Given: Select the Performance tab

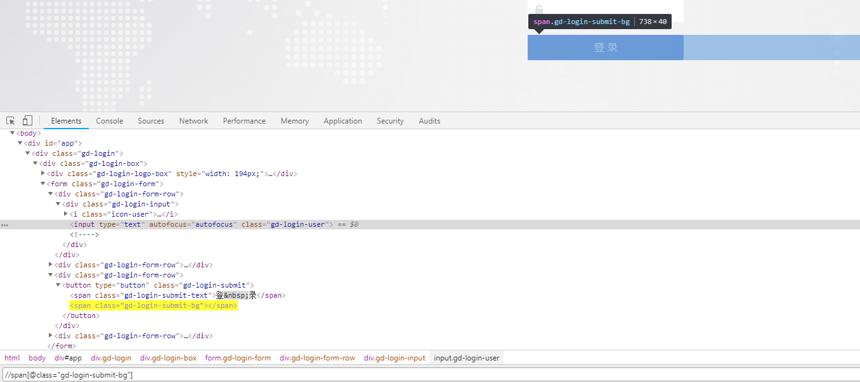Looking at the screenshot, I should click(244, 121).
